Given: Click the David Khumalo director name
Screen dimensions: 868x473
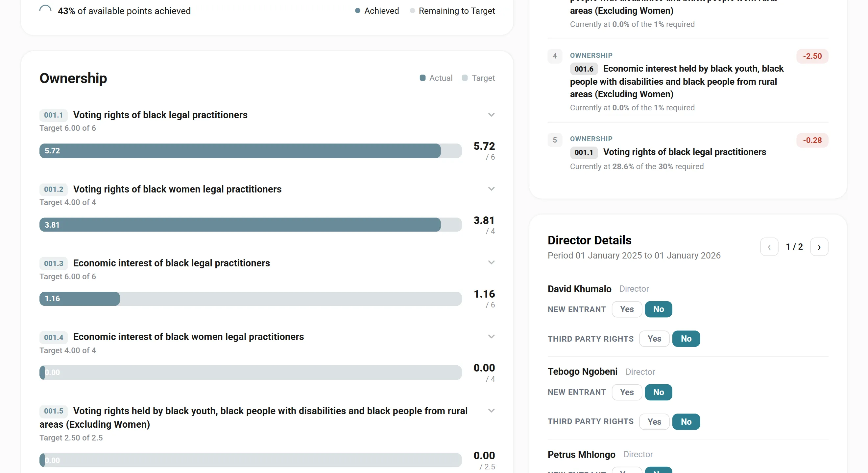Looking at the screenshot, I should 579,289.
